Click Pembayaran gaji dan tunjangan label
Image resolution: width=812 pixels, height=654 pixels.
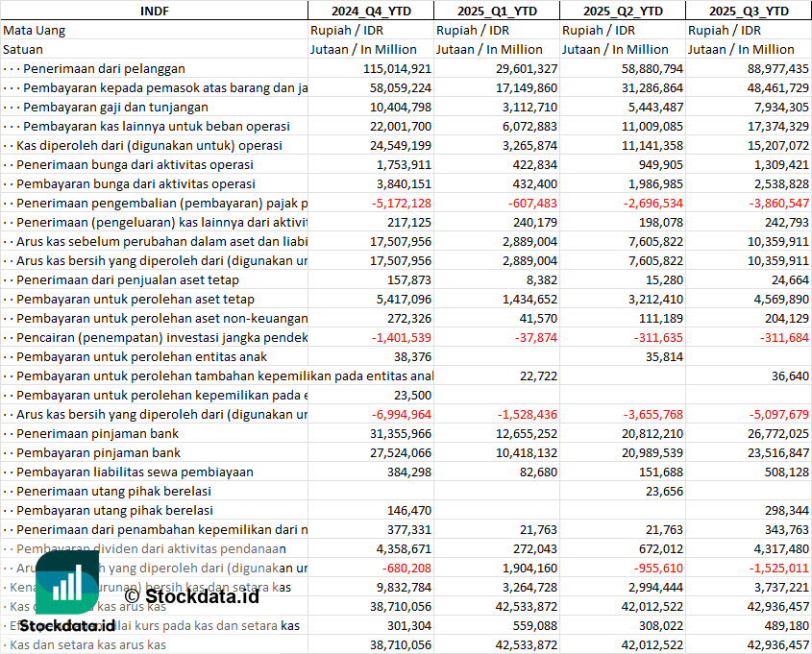click(115, 108)
